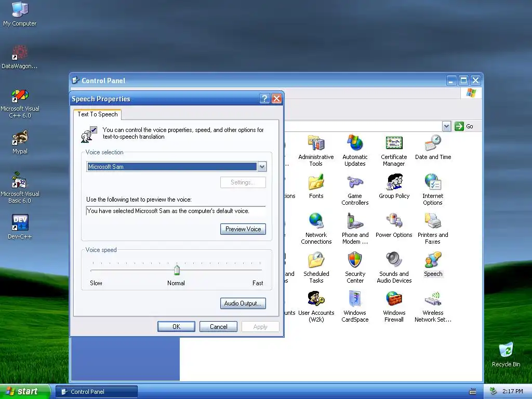Open Phone and Modem icon
This screenshot has width=532, height=399.
355,229
